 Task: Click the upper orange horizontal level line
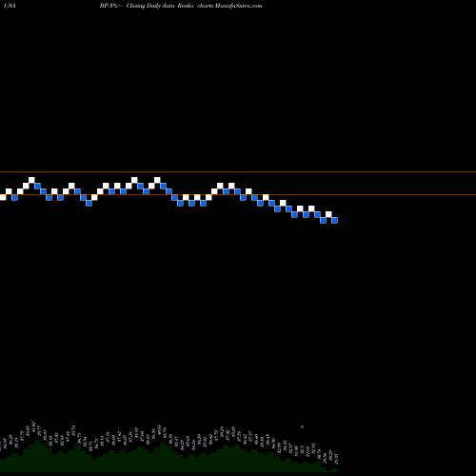[238, 172]
